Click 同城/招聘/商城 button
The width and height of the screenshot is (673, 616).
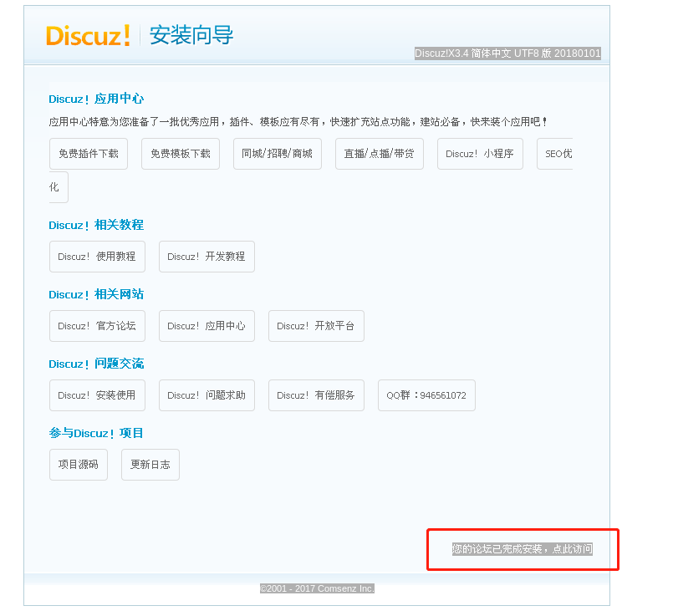coord(278,154)
